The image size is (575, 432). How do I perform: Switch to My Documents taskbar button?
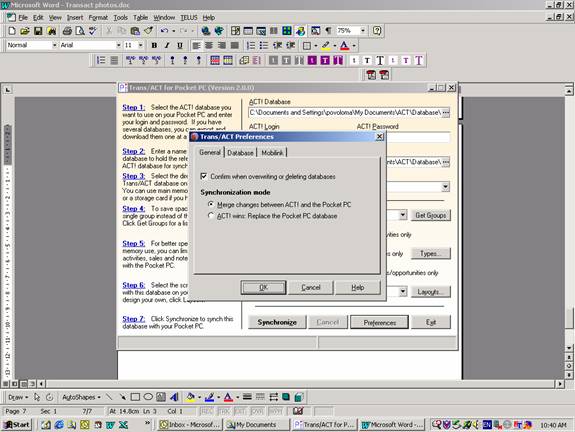point(256,425)
